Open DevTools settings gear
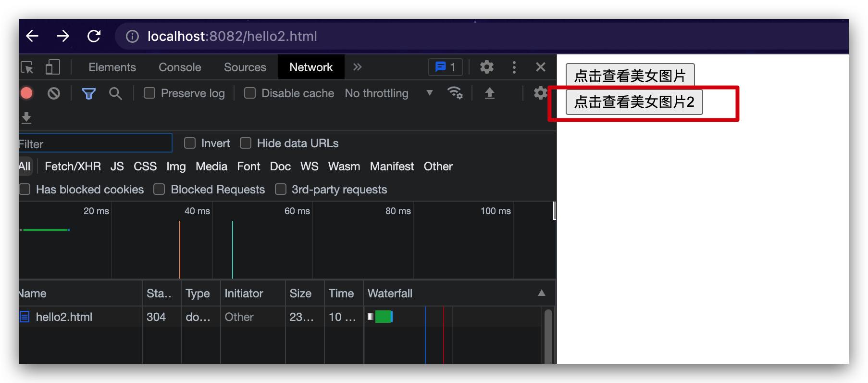The image size is (868, 383). (x=486, y=67)
